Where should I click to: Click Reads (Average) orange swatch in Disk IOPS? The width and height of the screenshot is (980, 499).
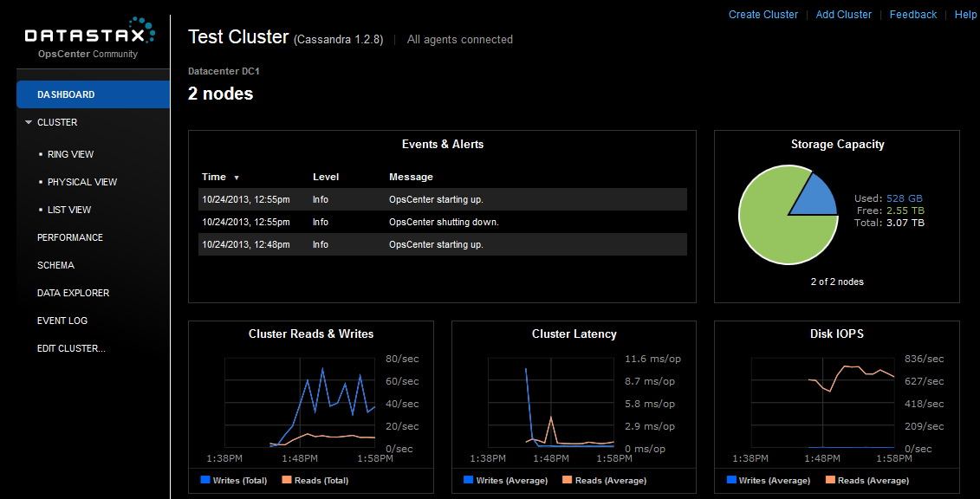pos(829,480)
